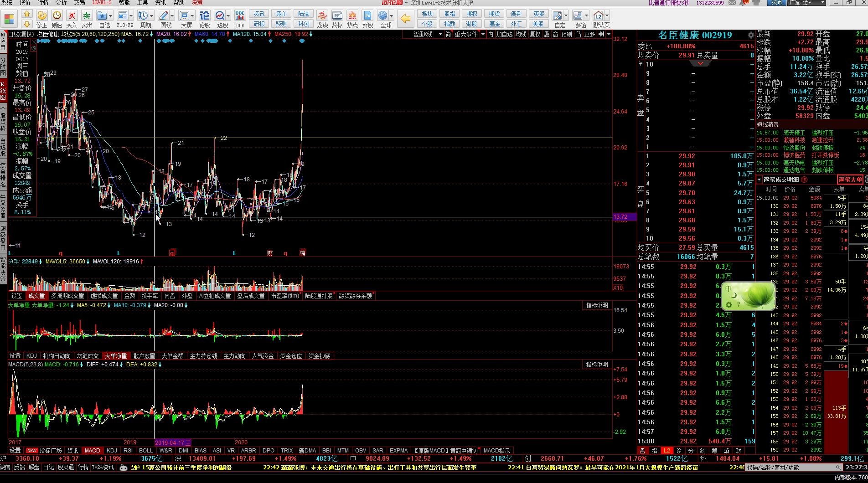Open the 多窗 multi-window icon
Screen dimensions: 868x483
pyautogui.click(x=578, y=15)
